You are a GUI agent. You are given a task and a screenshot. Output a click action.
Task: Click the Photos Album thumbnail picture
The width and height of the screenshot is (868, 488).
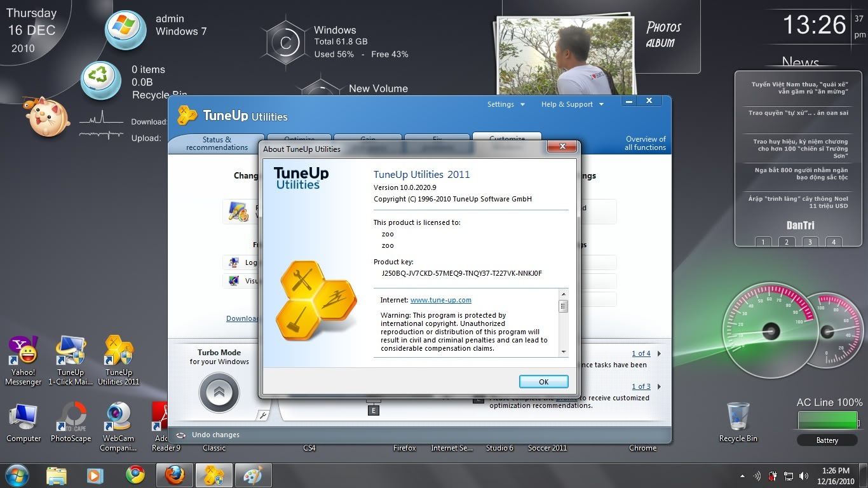564,55
